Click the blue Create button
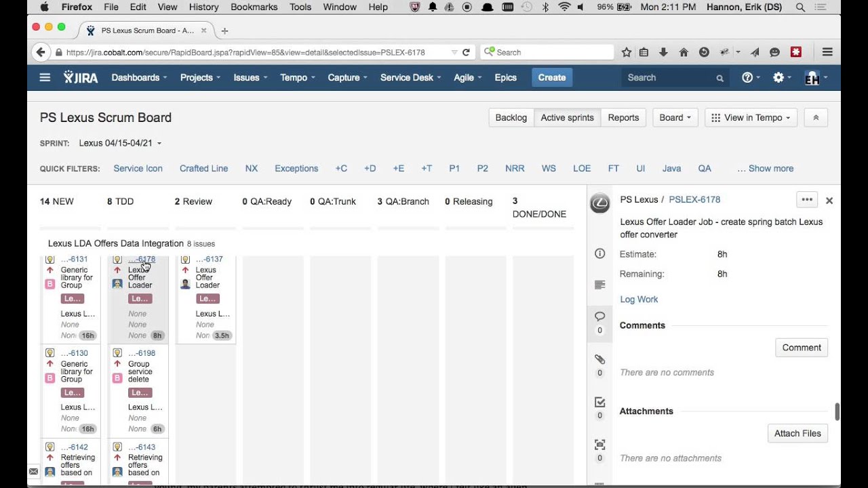 click(x=552, y=77)
